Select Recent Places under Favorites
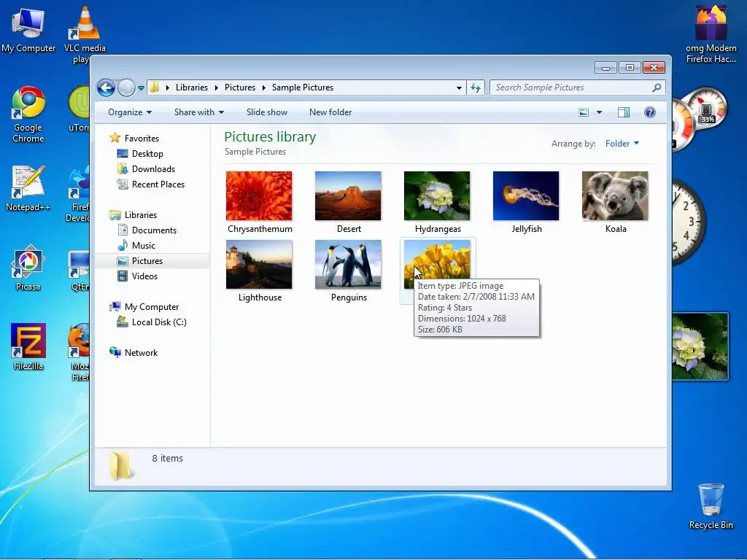Screen dimensions: 747x560 tap(158, 184)
